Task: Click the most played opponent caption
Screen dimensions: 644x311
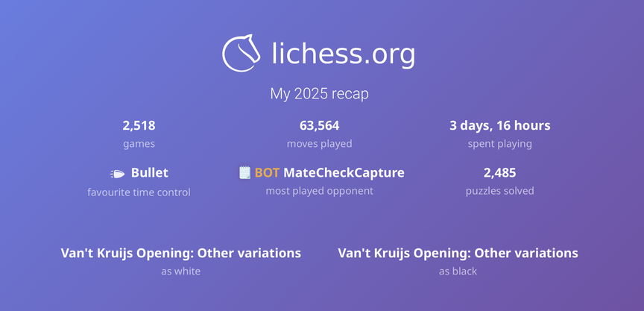Action: click(x=319, y=191)
